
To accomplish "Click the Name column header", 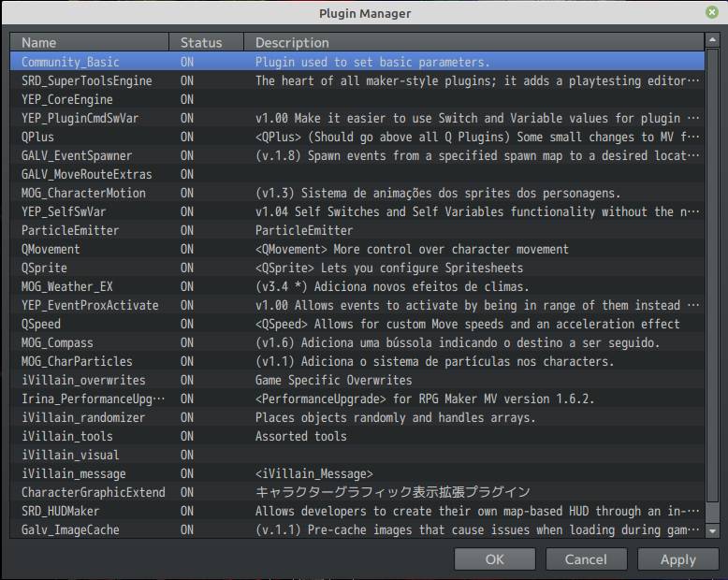I will [90, 42].
